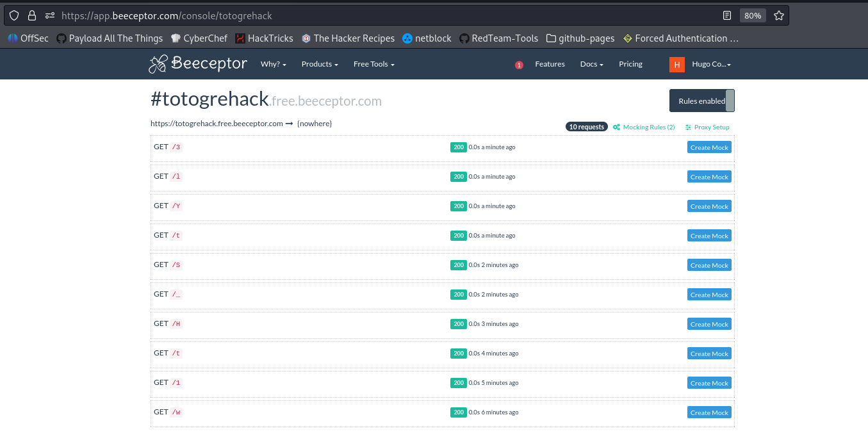This screenshot has height=440, width=868.
Task: Open the Pricing page
Action: 630,64
